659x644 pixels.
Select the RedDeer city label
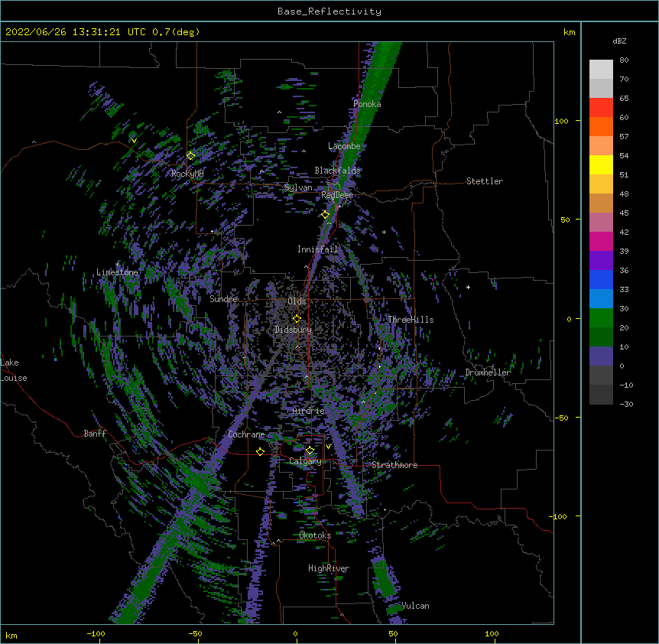337,195
